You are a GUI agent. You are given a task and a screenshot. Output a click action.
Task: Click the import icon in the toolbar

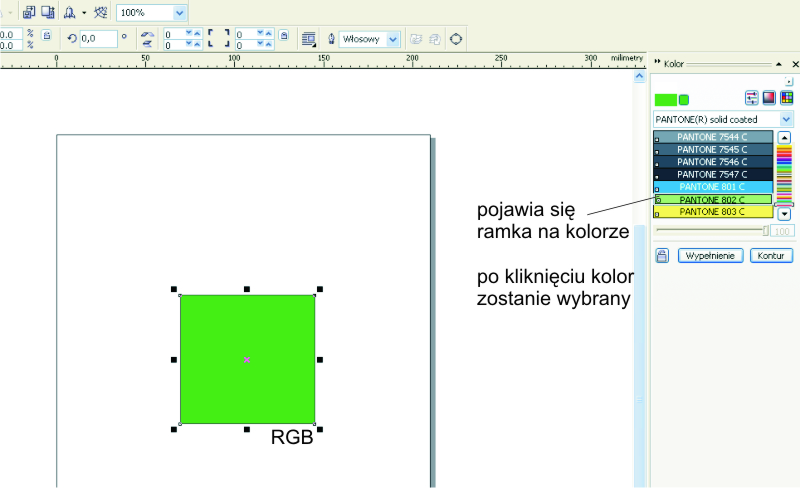tap(29, 13)
